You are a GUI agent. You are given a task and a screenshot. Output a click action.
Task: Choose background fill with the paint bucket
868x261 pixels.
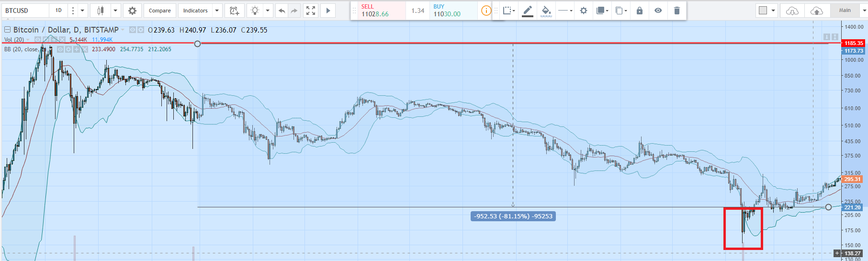(x=546, y=11)
